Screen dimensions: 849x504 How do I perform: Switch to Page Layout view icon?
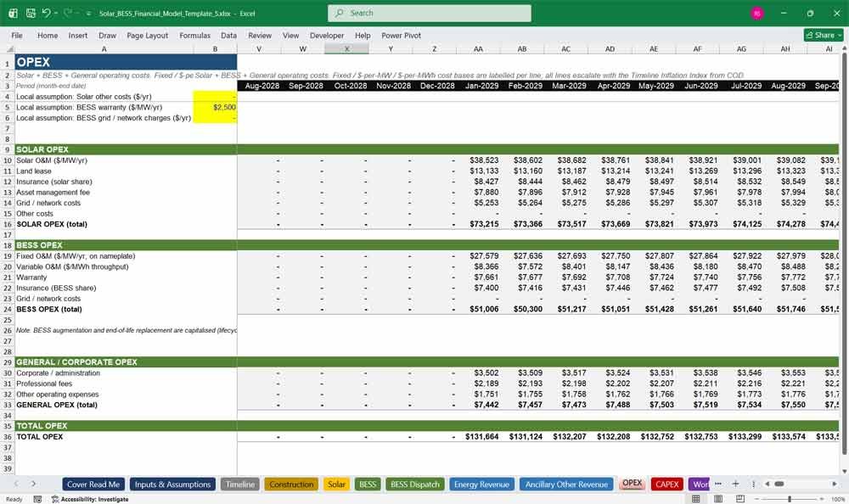(718, 499)
